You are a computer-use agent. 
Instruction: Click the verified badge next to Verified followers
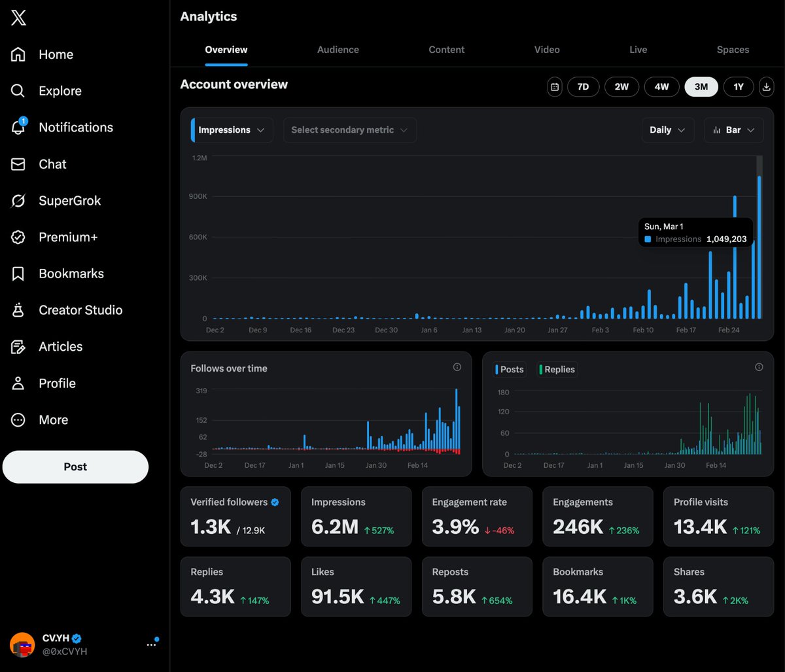(x=275, y=503)
